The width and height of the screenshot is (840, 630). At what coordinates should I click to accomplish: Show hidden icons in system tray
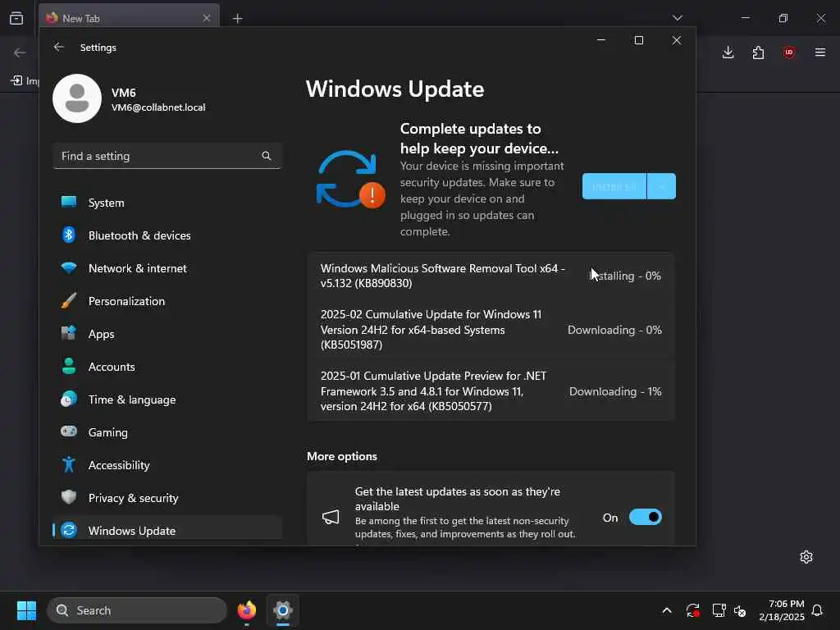666,610
